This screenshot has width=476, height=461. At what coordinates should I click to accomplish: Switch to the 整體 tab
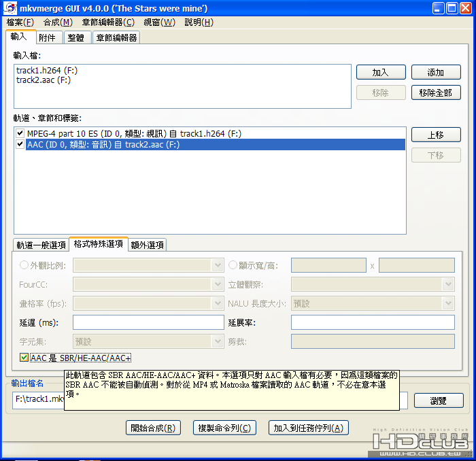click(x=78, y=37)
